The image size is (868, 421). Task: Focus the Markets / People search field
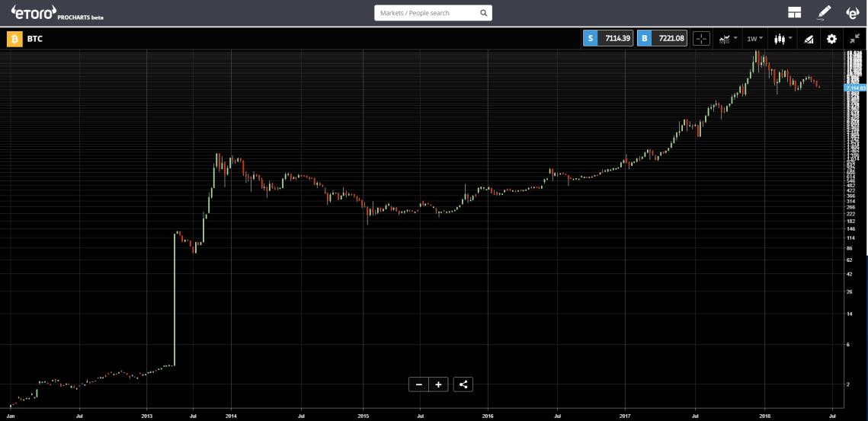tap(433, 13)
